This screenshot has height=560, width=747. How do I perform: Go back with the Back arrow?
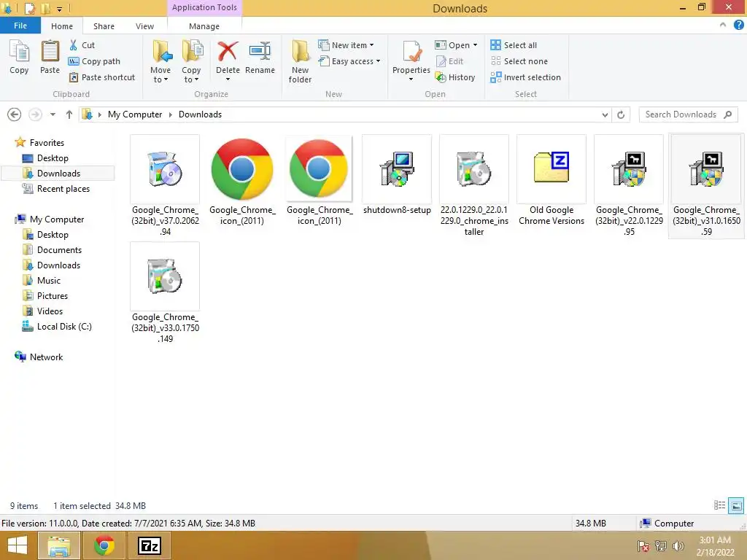[x=15, y=114]
